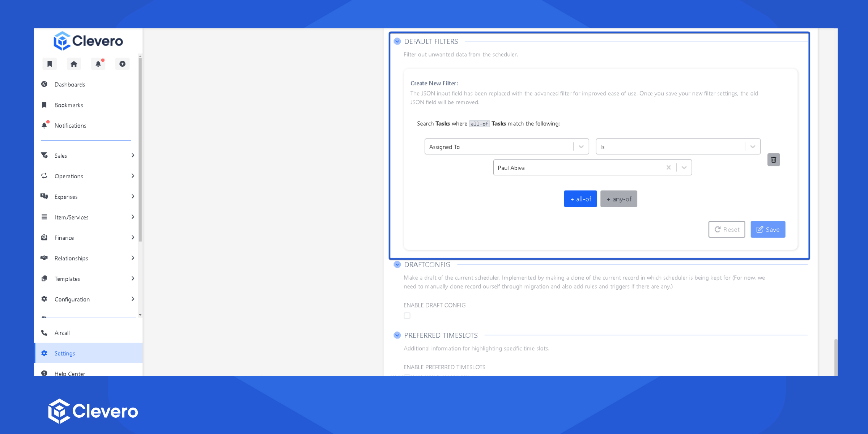868x434 pixels.
Task: Open the Assigned To field dropdown
Action: click(x=506, y=147)
